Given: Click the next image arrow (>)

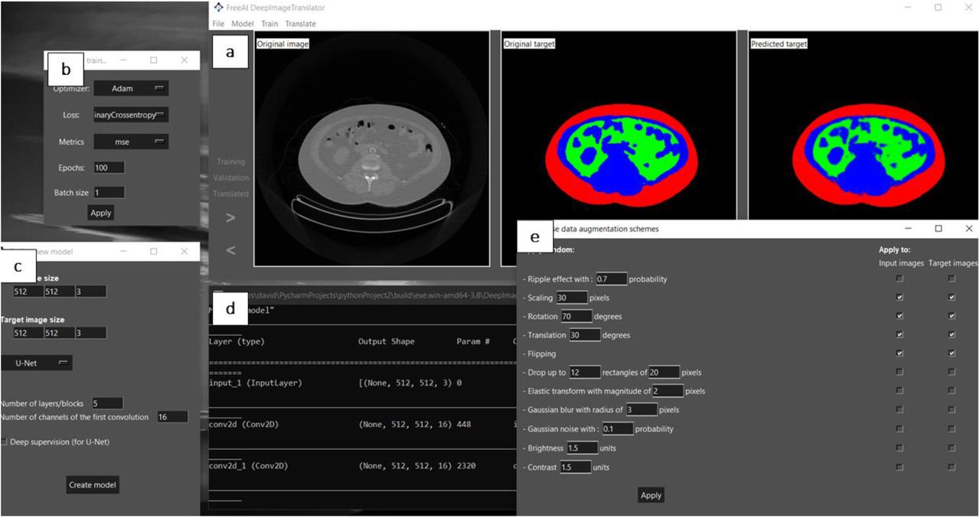Looking at the screenshot, I should point(230,218).
